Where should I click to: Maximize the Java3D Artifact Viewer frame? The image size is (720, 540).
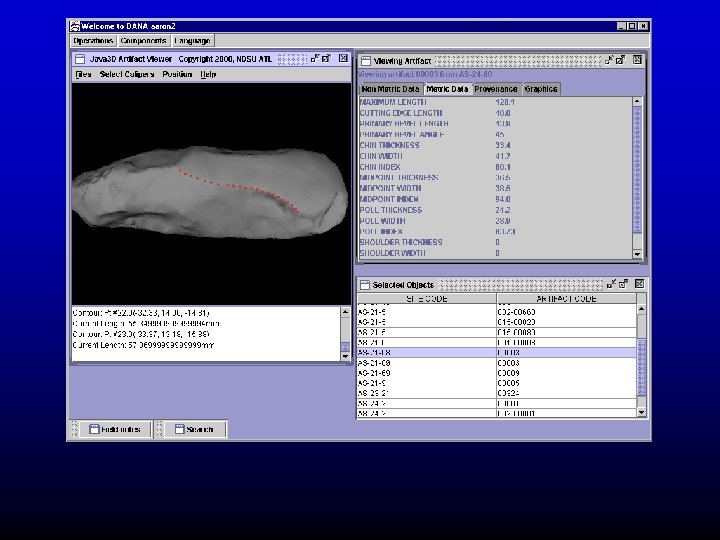(326, 59)
